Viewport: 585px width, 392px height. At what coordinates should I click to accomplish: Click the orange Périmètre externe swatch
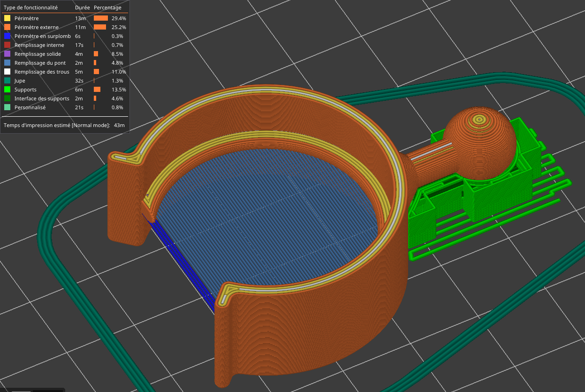(7, 27)
